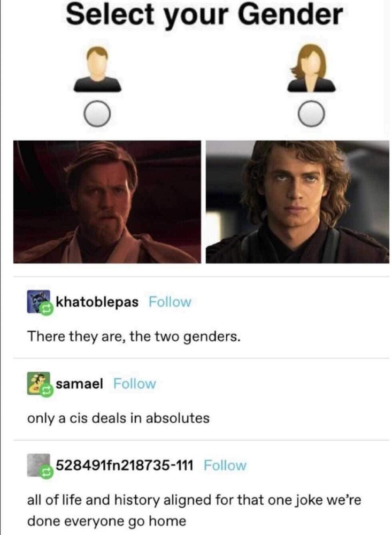Click reblog badge on khatoblepas avatar
This screenshot has height=535, width=392.
click(47, 309)
